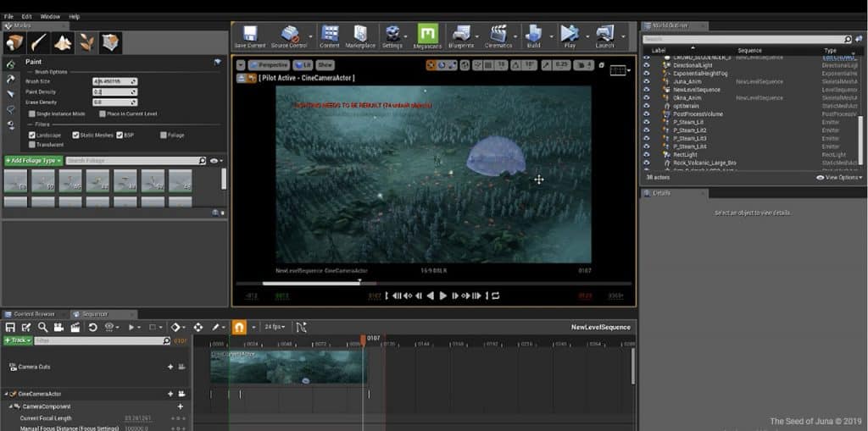Click the Launch toolbar icon
The image size is (868, 431).
click(x=604, y=36)
